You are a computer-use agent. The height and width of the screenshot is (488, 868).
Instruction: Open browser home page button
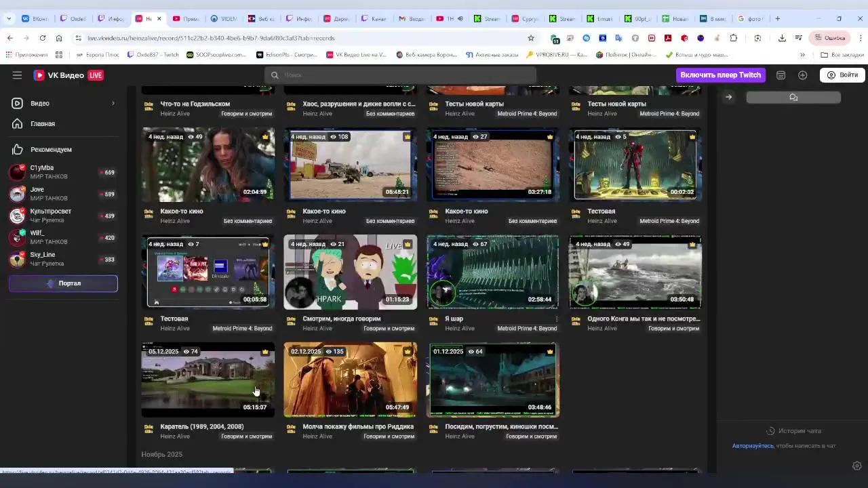(x=59, y=38)
